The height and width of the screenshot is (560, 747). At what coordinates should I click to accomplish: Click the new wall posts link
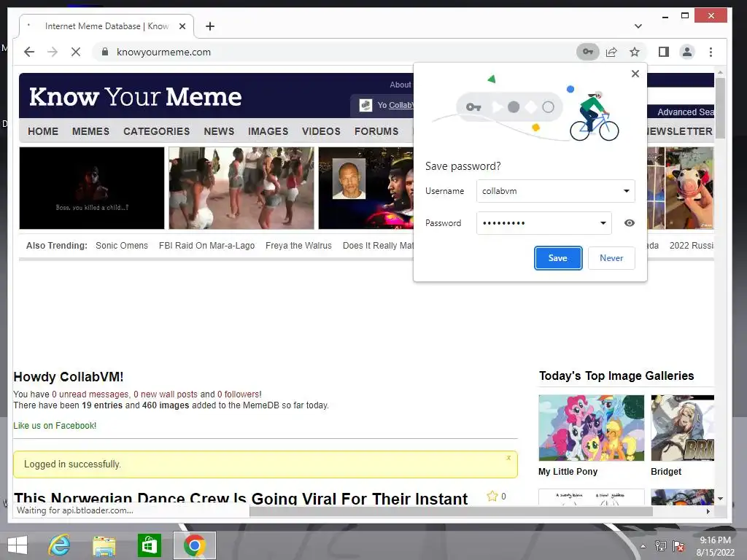(166, 394)
